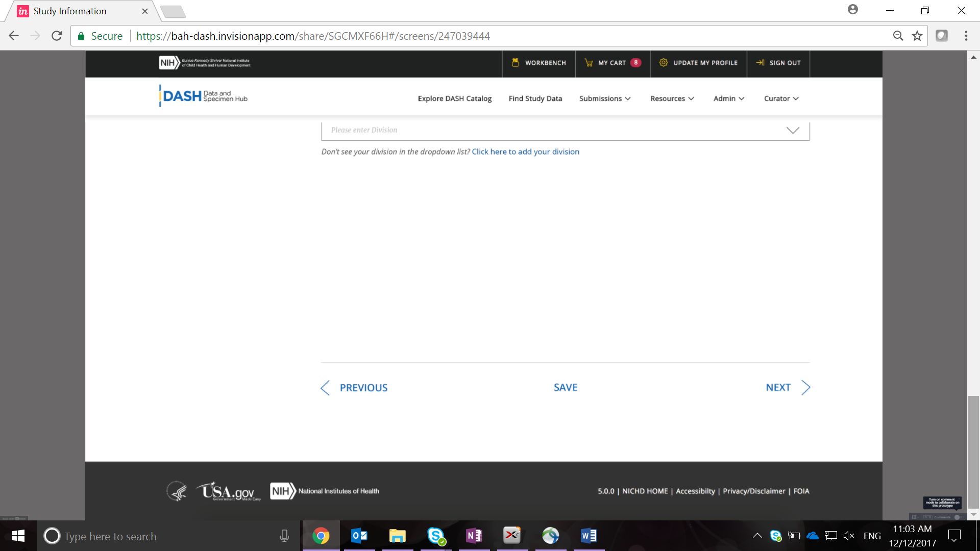Screen dimensions: 980x551
Task: Click the SAVE button
Action: tap(566, 388)
